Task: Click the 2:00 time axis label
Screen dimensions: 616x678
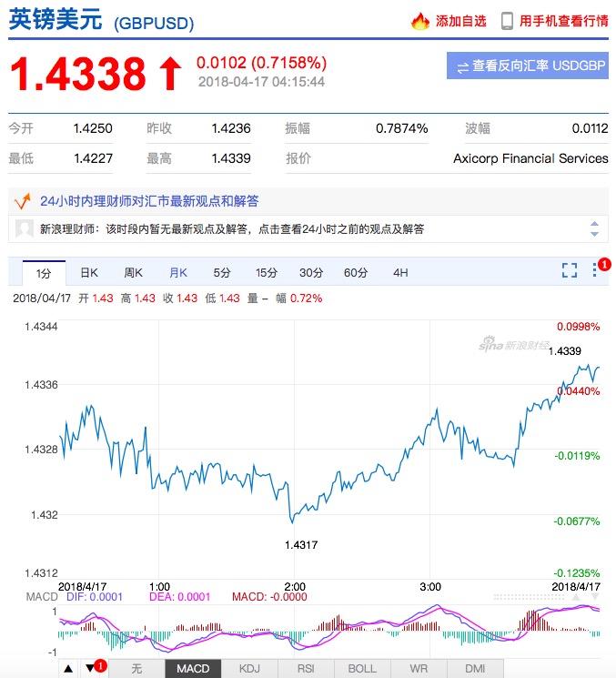Action: 295,587
